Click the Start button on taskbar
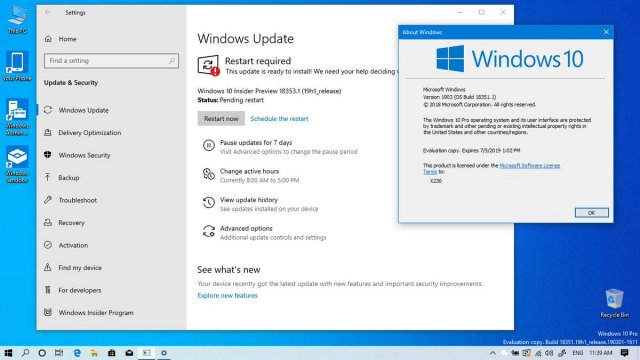This screenshot has width=640, height=360. click(8, 353)
